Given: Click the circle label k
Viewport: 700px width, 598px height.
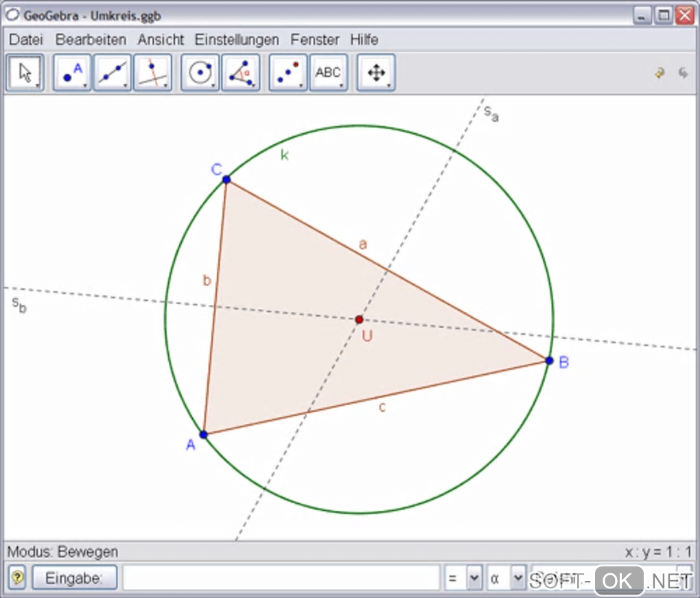Looking at the screenshot, I should (x=284, y=155).
